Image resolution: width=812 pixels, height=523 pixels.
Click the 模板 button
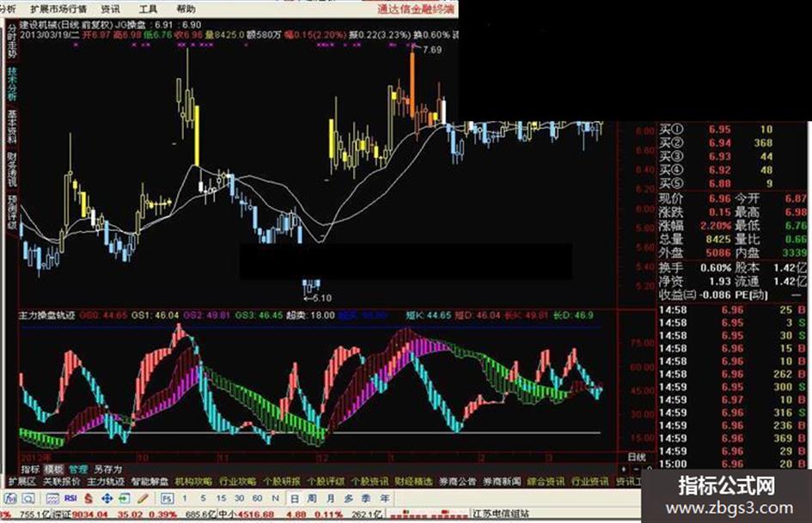54,470
